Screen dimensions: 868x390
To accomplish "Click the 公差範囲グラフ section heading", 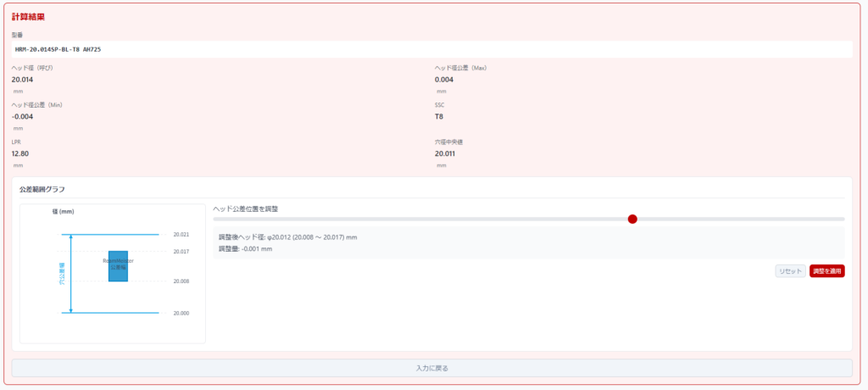I will click(x=42, y=189).
